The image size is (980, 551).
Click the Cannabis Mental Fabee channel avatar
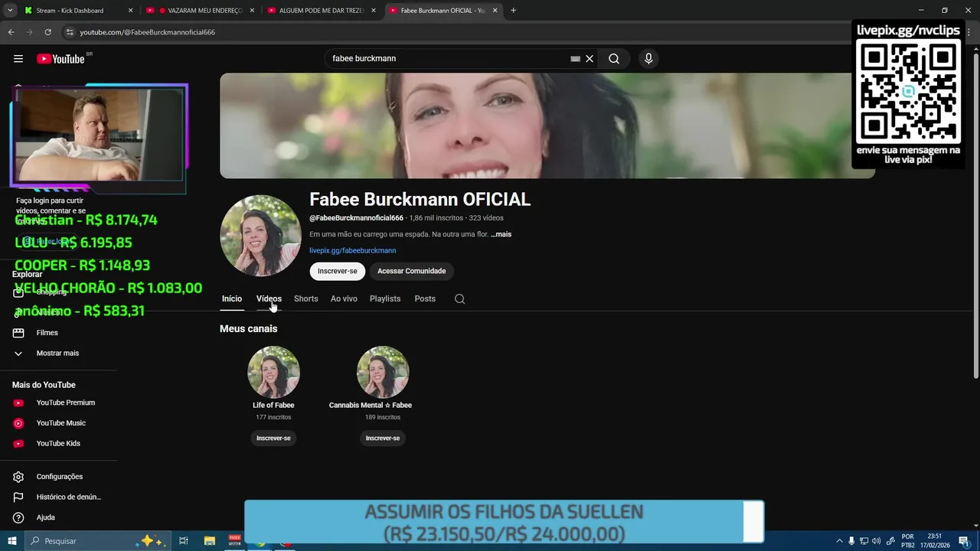(x=383, y=372)
